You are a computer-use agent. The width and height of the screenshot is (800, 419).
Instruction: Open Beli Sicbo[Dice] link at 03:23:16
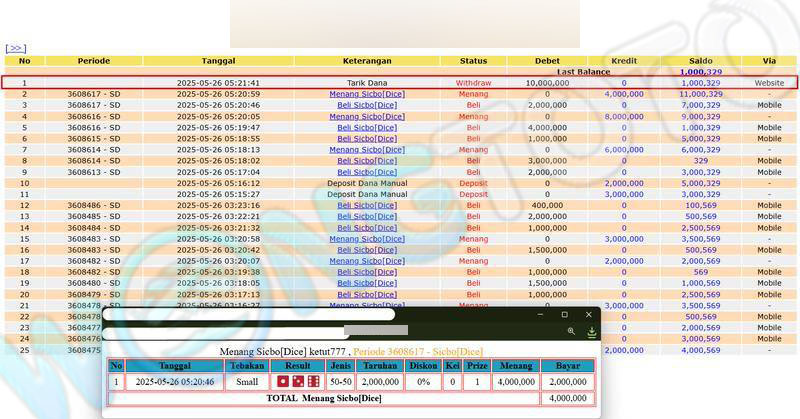pyautogui.click(x=366, y=205)
